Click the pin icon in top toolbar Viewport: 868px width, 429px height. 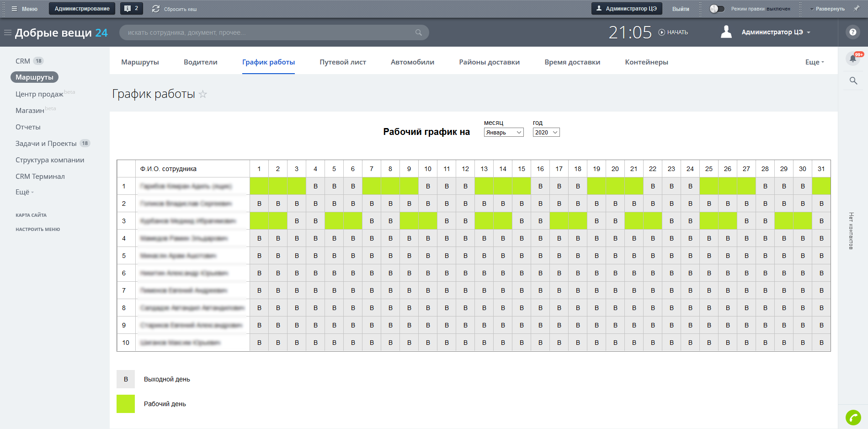856,9
